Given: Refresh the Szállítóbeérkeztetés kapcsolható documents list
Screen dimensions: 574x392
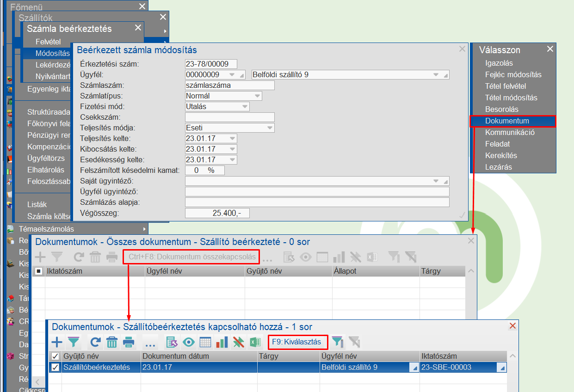Looking at the screenshot, I should pos(95,342).
